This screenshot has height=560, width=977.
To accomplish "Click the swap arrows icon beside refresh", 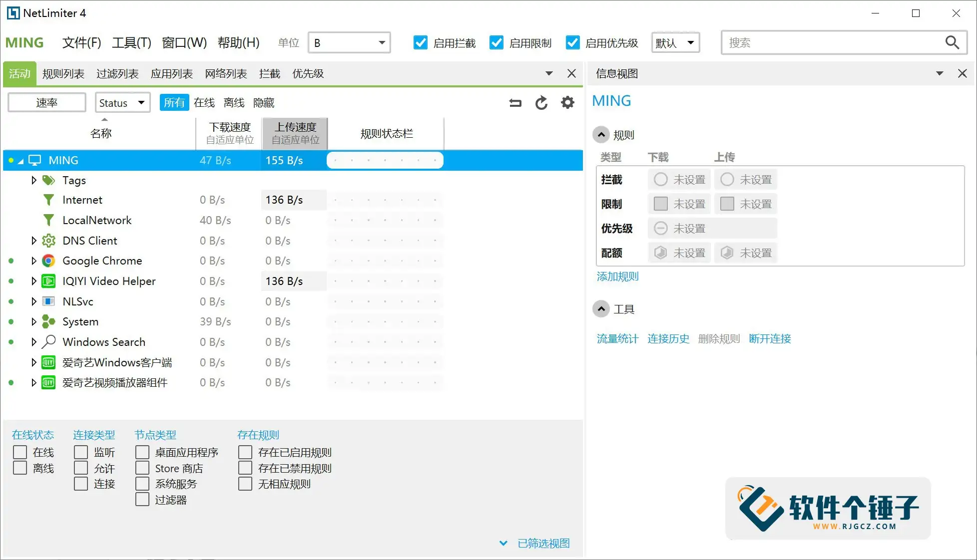I will point(515,103).
